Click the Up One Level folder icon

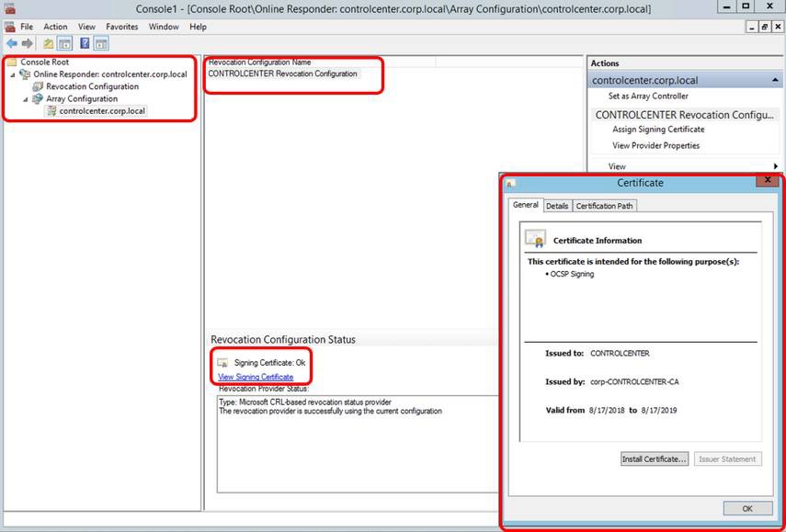(48, 43)
